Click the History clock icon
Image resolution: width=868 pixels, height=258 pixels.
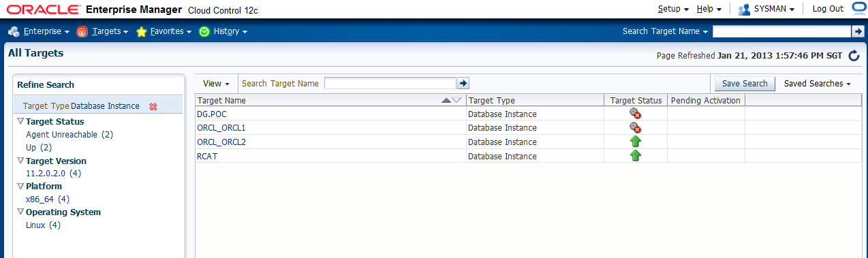pyautogui.click(x=204, y=31)
